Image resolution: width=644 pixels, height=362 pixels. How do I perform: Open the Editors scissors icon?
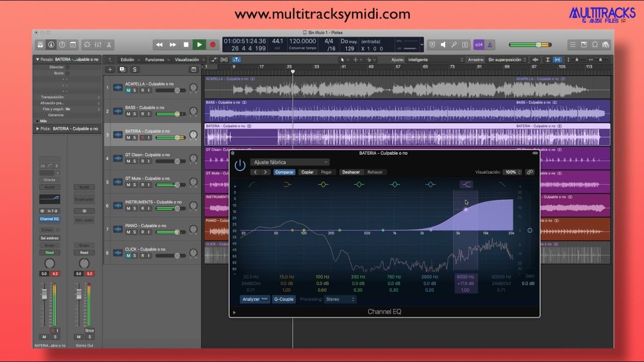[x=109, y=45]
